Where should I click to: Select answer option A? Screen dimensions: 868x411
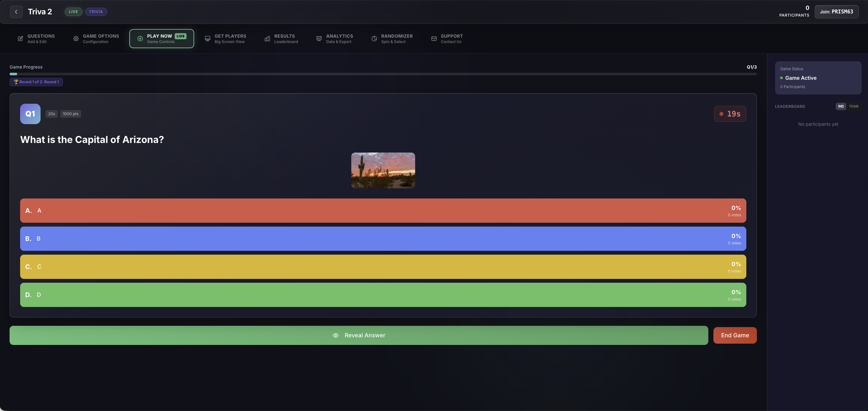pyautogui.click(x=383, y=210)
